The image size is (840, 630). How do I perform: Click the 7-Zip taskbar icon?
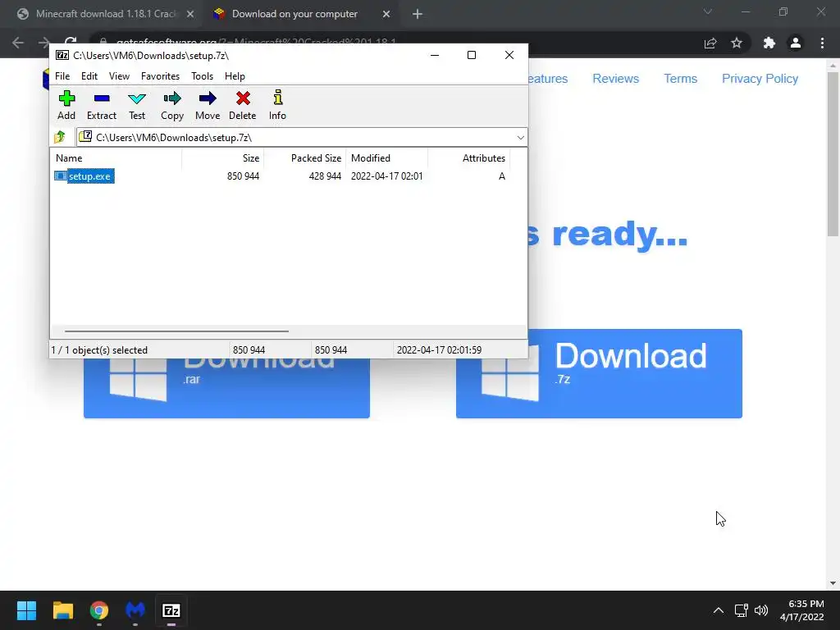click(x=171, y=610)
